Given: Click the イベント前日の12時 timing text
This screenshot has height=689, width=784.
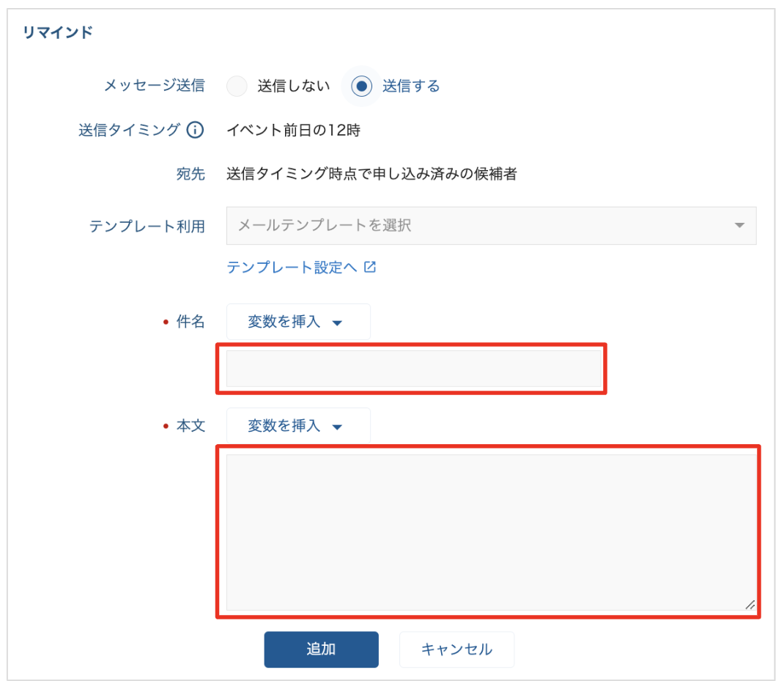Looking at the screenshot, I should point(293,130).
